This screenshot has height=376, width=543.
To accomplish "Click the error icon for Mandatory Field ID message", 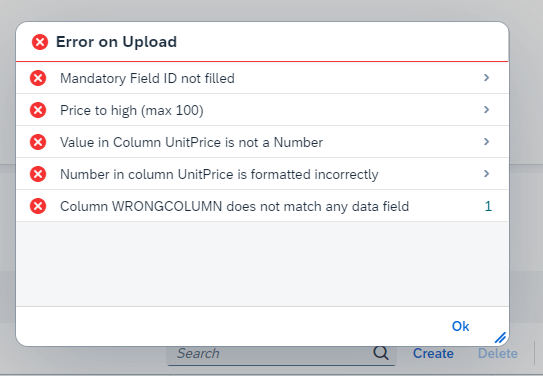I will tap(38, 78).
